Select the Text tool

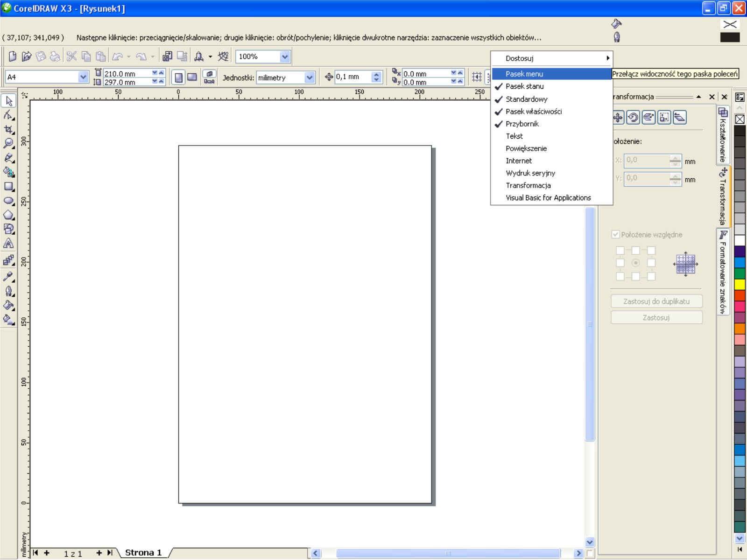pos(8,244)
